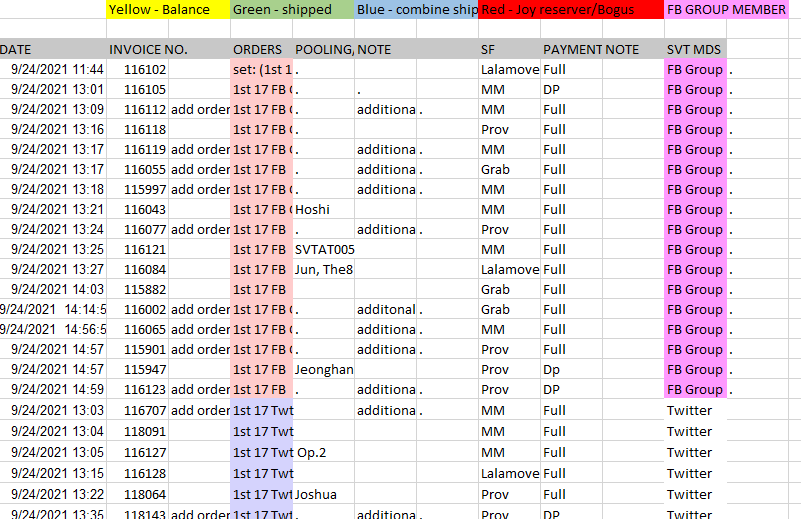This screenshot has width=801, height=519.
Task: Select the 'set: (1st 1' orders cell
Action: coord(261,69)
